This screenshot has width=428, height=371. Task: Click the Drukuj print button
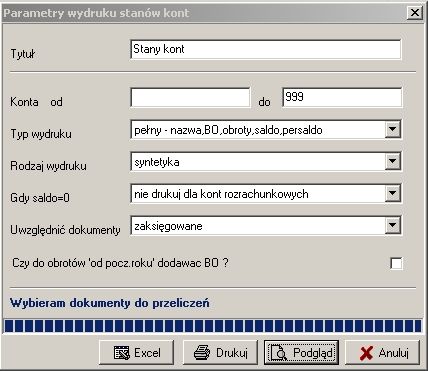220,352
